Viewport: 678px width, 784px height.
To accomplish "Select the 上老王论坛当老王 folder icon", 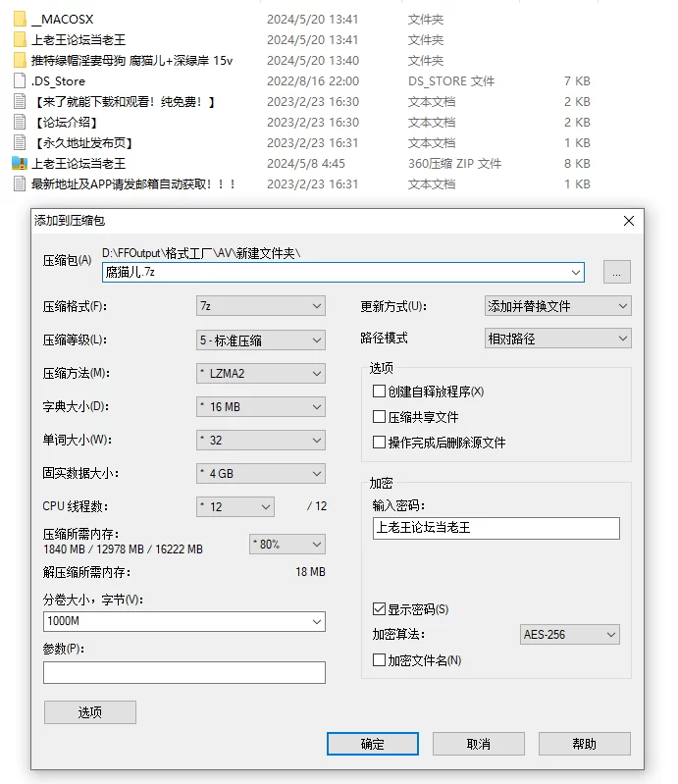I will (20, 39).
